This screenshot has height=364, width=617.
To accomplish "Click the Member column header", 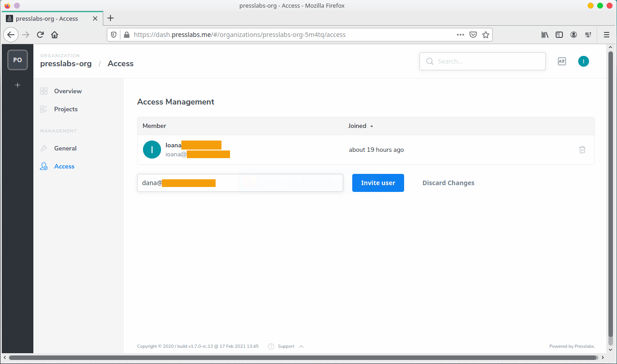I will tap(154, 126).
